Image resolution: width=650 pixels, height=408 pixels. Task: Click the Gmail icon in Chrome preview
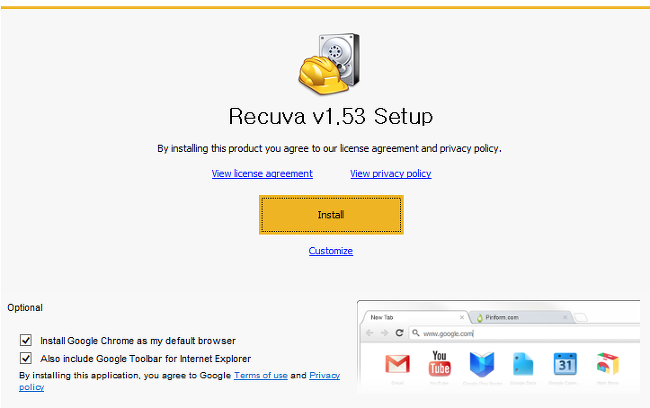pyautogui.click(x=397, y=364)
